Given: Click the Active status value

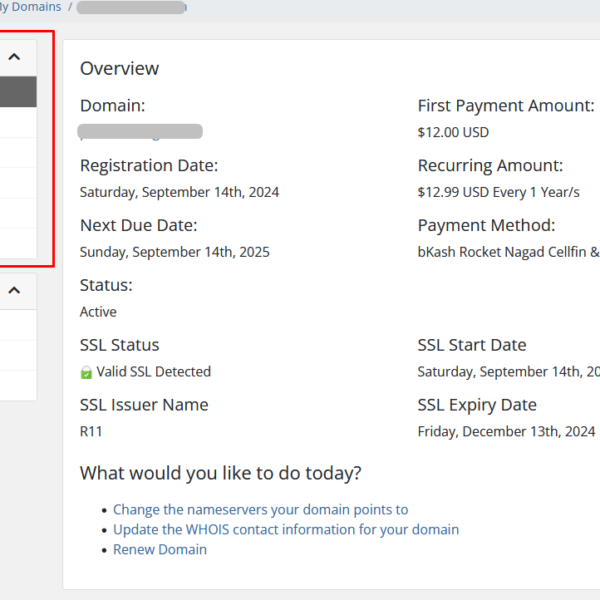Looking at the screenshot, I should point(98,312).
